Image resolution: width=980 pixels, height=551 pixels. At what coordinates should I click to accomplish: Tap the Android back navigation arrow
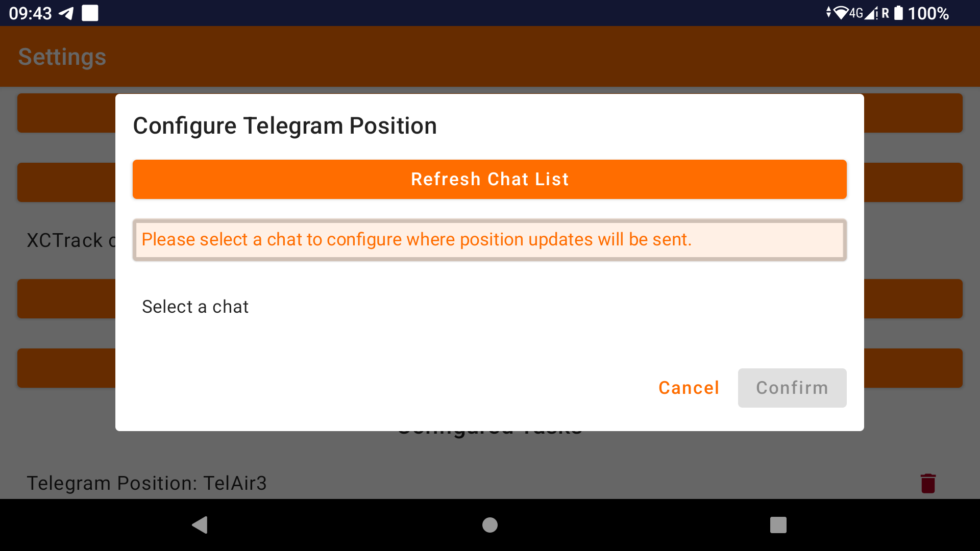point(200,525)
